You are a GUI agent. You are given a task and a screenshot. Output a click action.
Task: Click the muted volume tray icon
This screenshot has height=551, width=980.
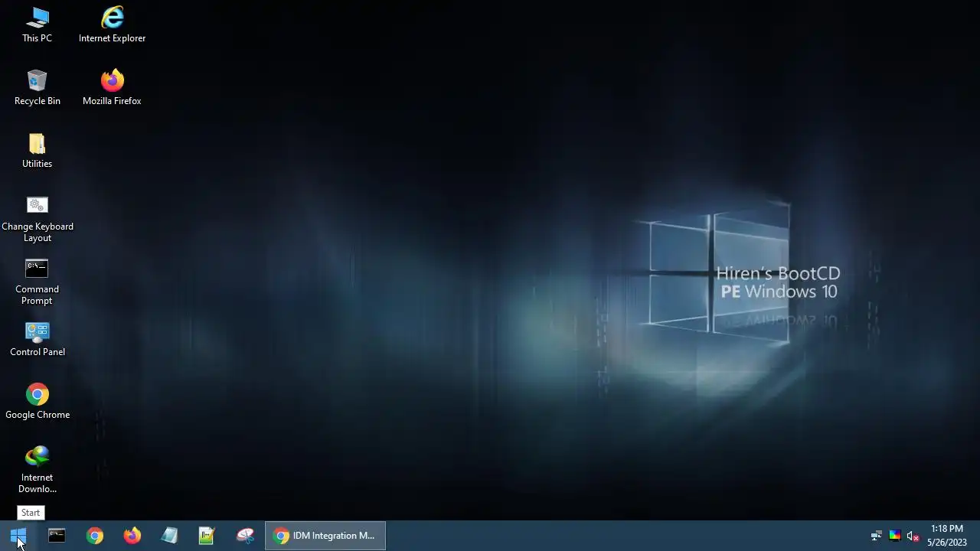913,536
